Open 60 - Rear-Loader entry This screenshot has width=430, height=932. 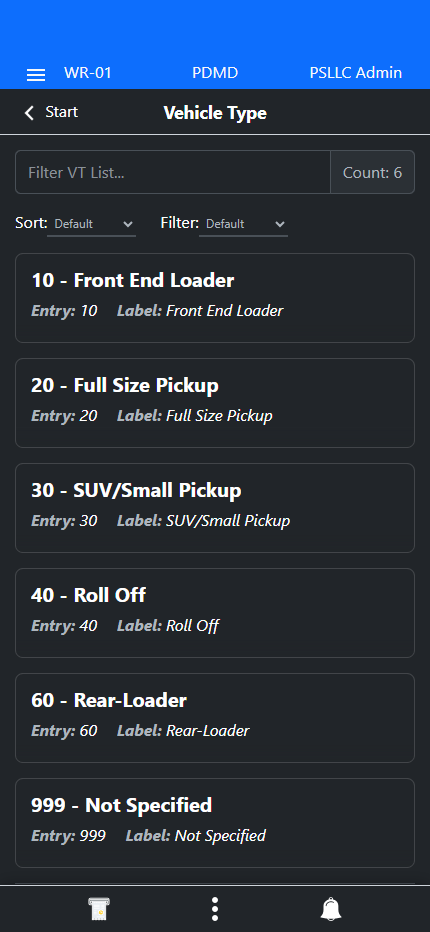coord(215,718)
